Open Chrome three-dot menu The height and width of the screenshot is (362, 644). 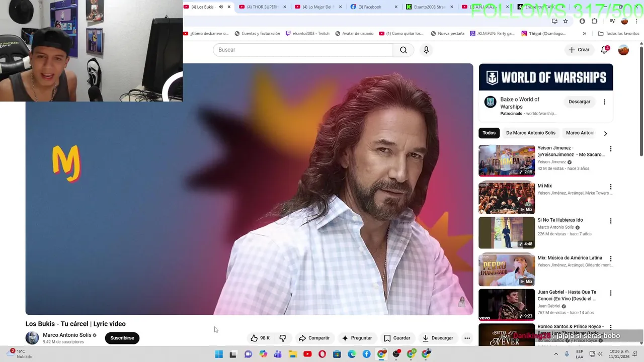pyautogui.click(x=636, y=21)
